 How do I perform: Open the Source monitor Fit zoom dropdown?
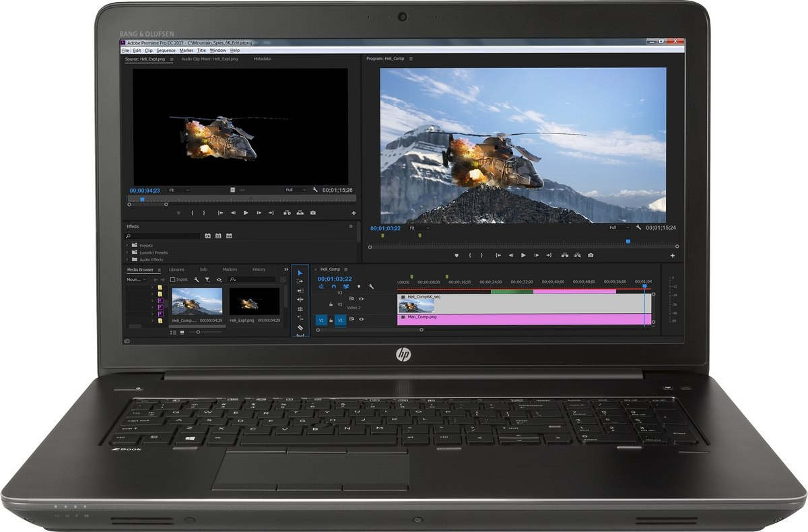(x=178, y=191)
